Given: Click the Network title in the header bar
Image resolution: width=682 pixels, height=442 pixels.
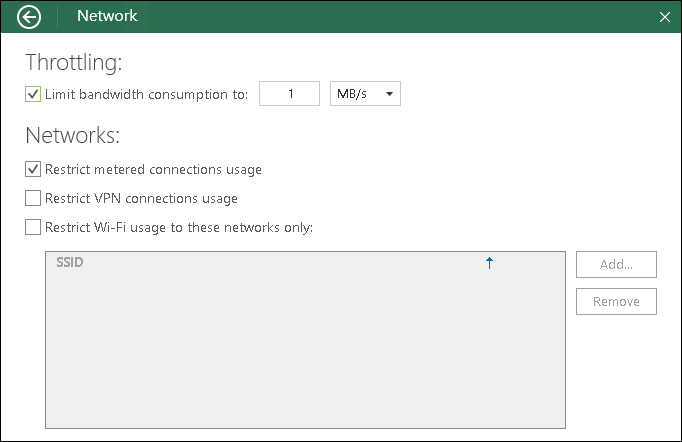Looking at the screenshot, I should click(x=107, y=16).
